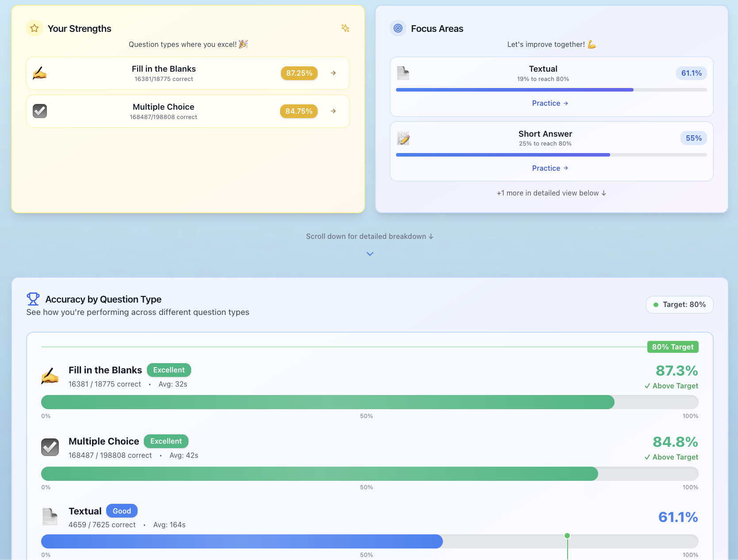Click the large 87.3% accuracy value
The width and height of the screenshot is (738, 560).
[676, 370]
